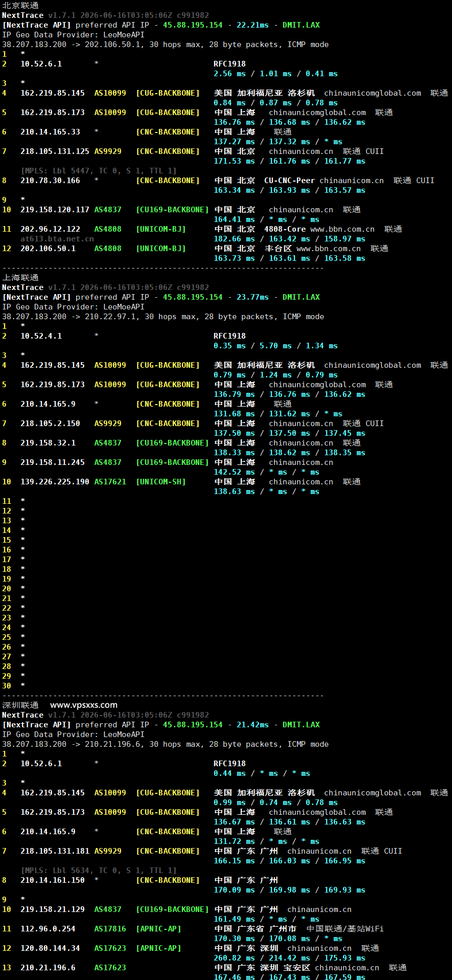The image size is (452, 980).
Task: Click IP address 219.158.32.1
Action: coord(48,443)
